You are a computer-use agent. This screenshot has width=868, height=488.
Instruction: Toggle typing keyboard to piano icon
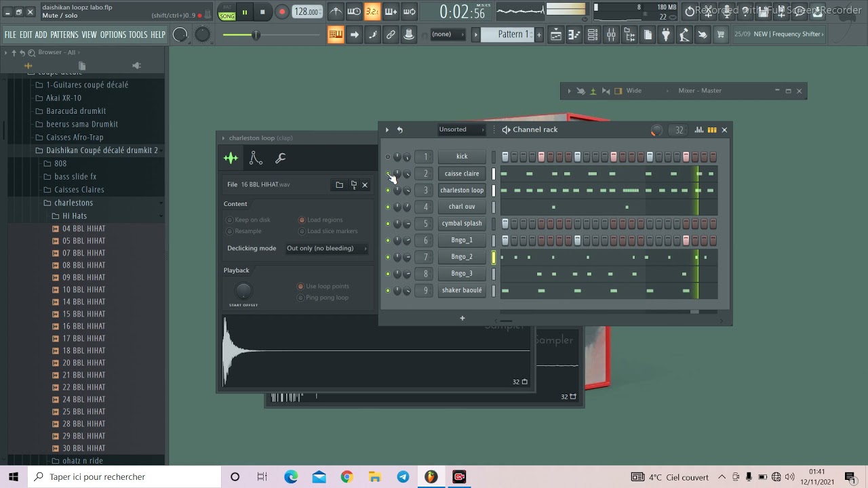tap(336, 35)
